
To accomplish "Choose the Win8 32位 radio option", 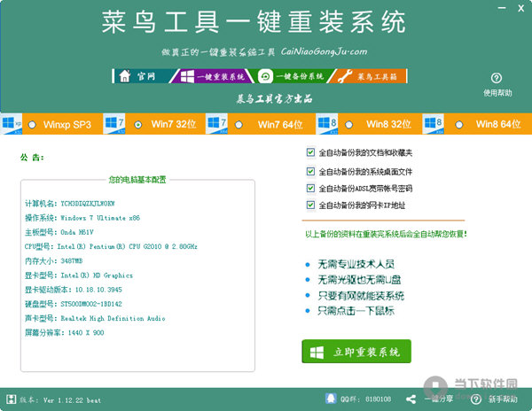I will point(348,125).
